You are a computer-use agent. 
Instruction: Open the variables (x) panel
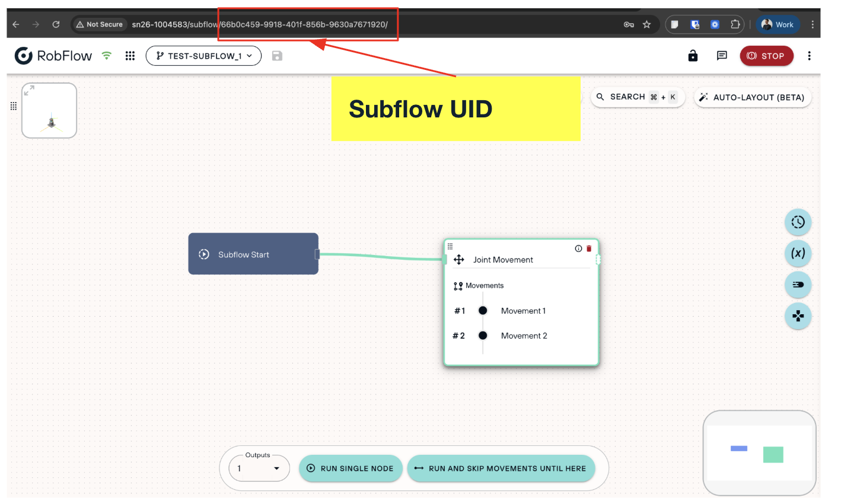[798, 254]
